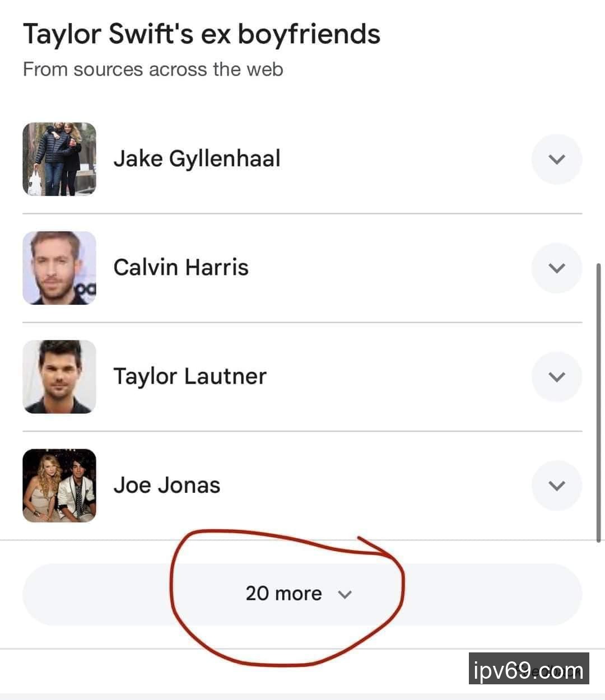This screenshot has width=605, height=700.
Task: Open the Calvin Harris thumbnail photo
Action: click(59, 268)
